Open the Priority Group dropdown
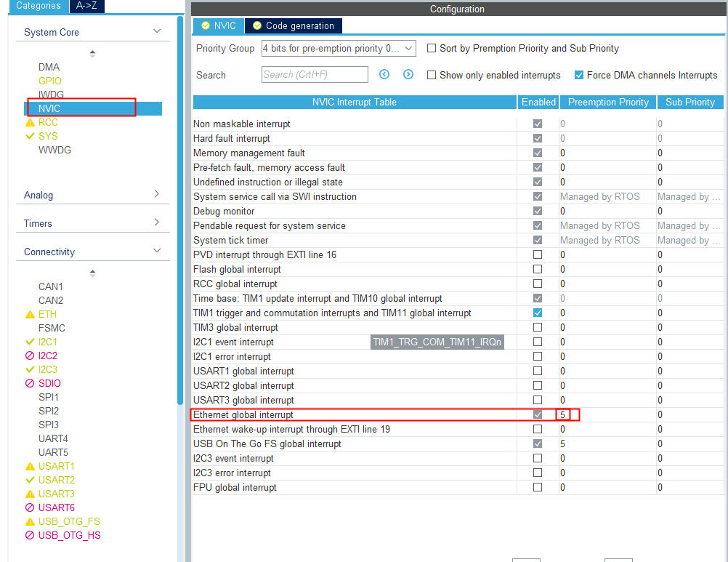The width and height of the screenshot is (728, 562). point(409,48)
